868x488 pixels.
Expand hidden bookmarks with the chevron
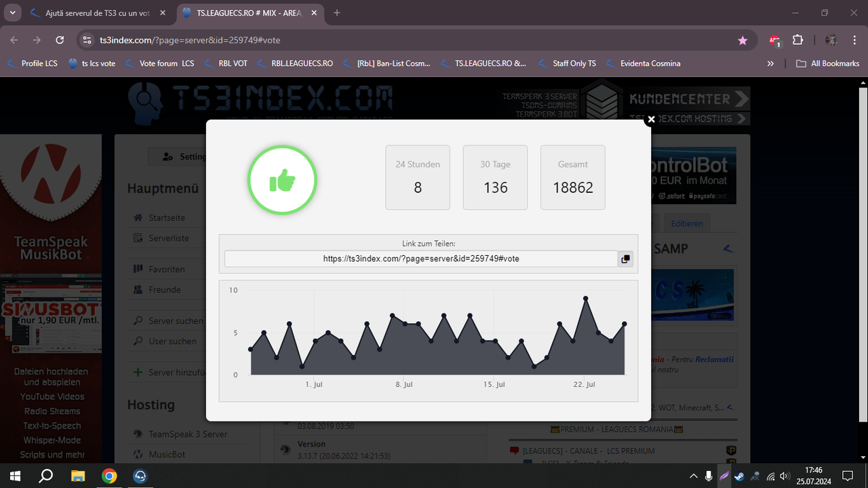[x=770, y=63]
